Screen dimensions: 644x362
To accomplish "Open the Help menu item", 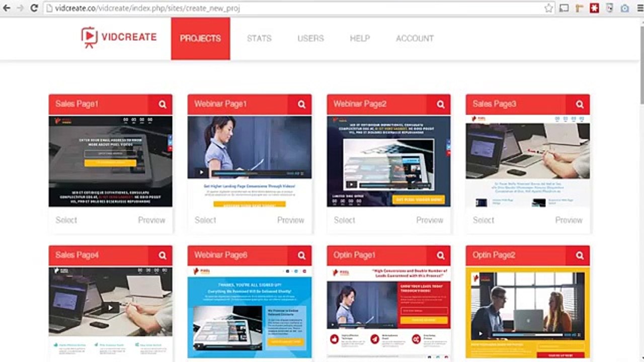I will pos(360,38).
